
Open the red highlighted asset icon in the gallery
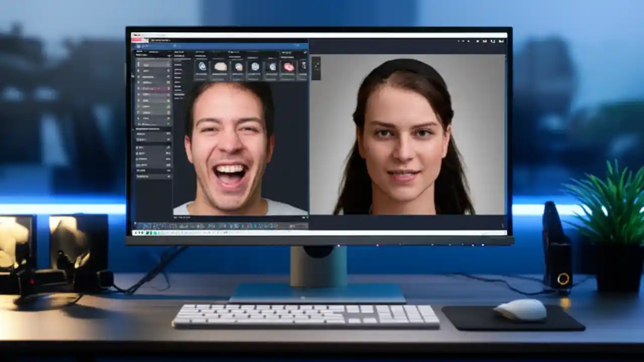tap(289, 67)
